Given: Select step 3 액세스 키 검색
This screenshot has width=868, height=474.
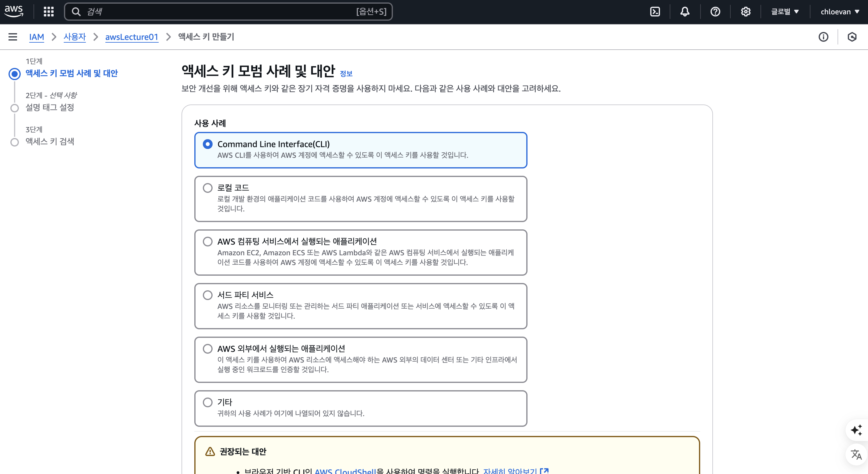Looking at the screenshot, I should 50,141.
